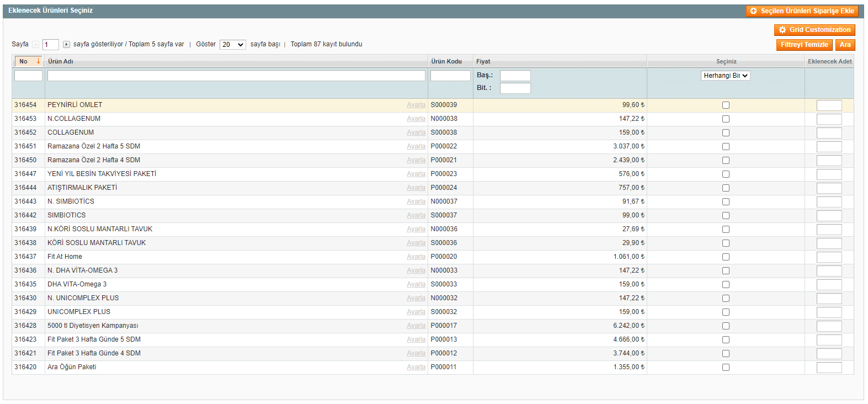Viewport: 868px width, 404px height.
Task: Go to the next page arrow
Action: [66, 45]
